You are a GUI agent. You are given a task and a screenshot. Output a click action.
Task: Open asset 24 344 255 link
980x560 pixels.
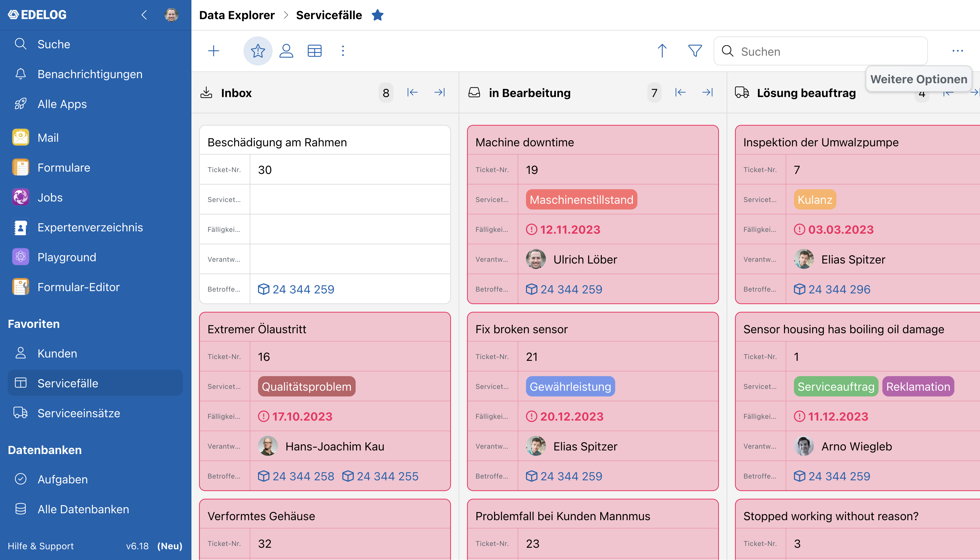[380, 476]
